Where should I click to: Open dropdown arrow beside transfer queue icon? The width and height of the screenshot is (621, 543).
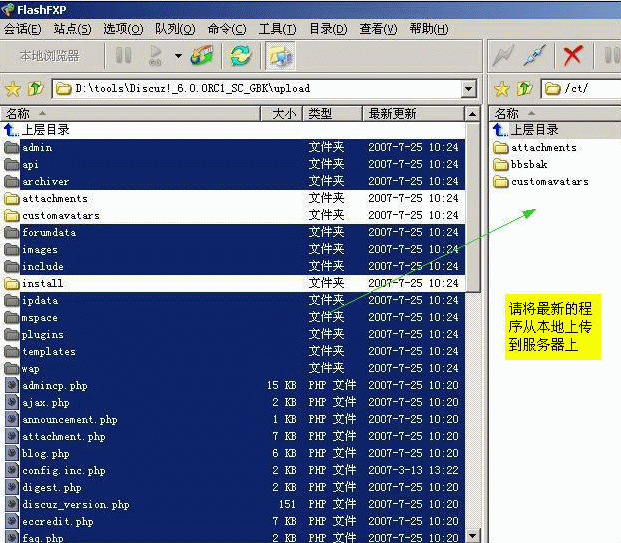178,56
